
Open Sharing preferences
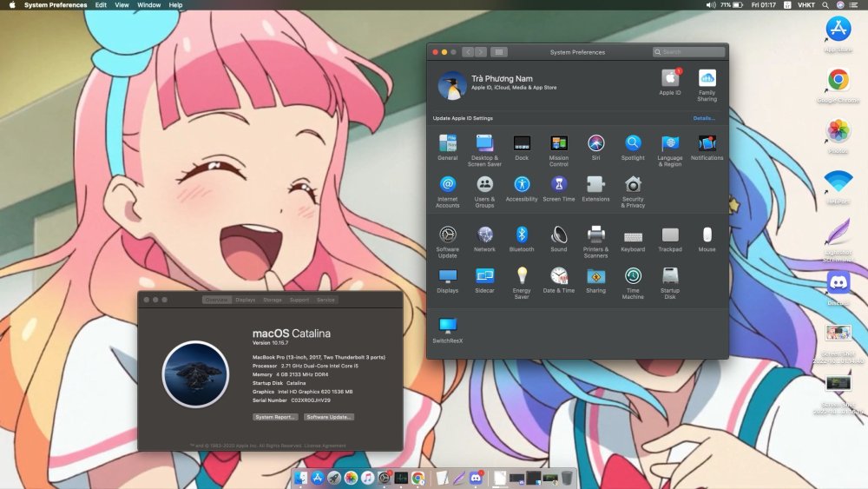pos(595,281)
